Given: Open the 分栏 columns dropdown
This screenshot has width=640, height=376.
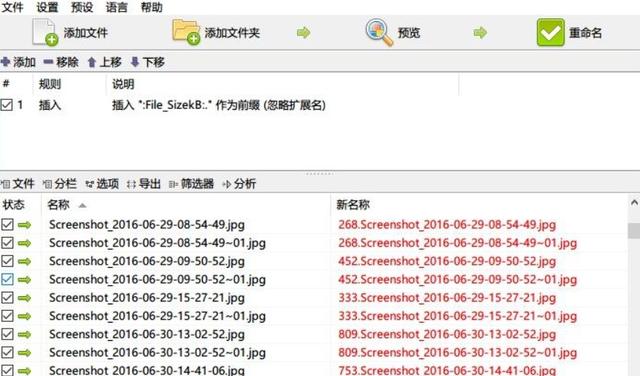Looking at the screenshot, I should (60, 184).
